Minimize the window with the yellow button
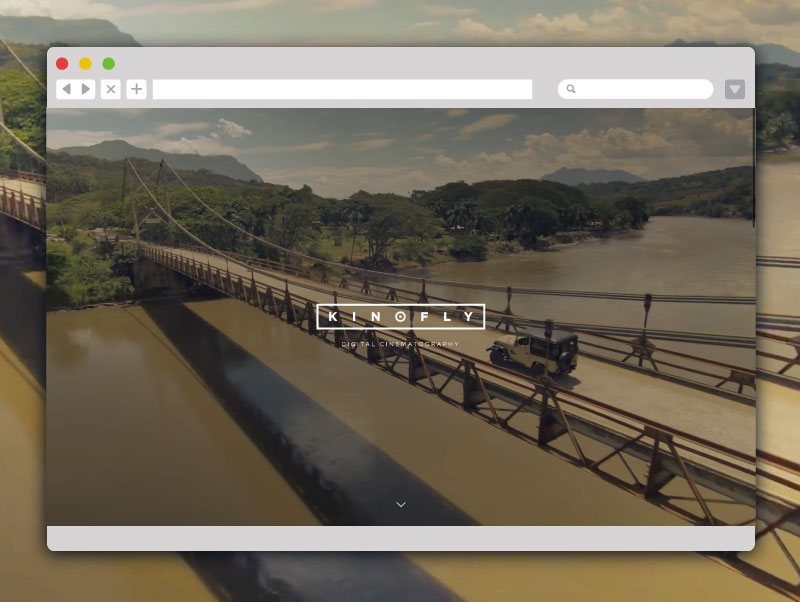 [x=85, y=63]
